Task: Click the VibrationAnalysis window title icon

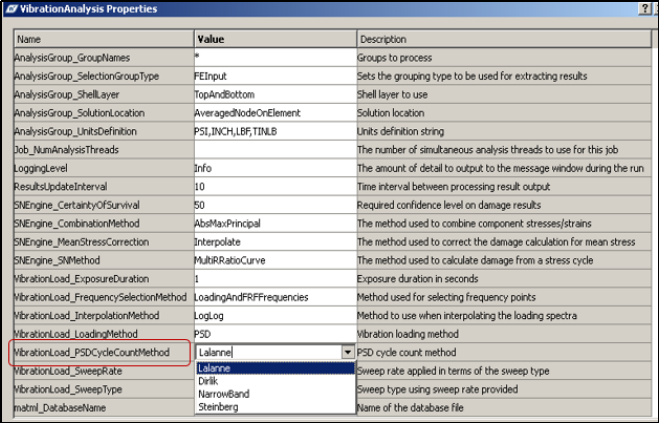Action: click(9, 8)
